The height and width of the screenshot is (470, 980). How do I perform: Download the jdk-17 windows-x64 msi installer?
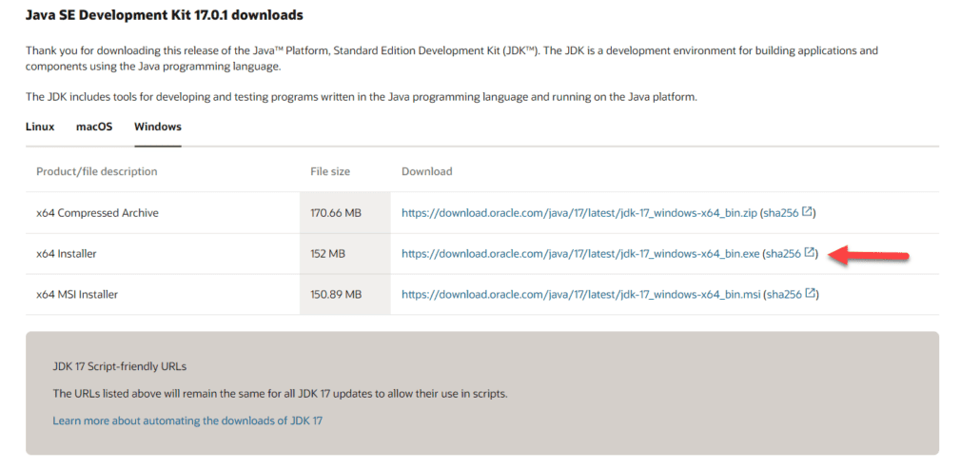[580, 295]
